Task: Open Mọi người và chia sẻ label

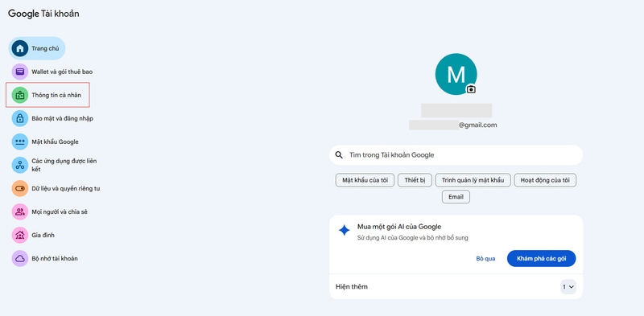Action: pos(60,212)
